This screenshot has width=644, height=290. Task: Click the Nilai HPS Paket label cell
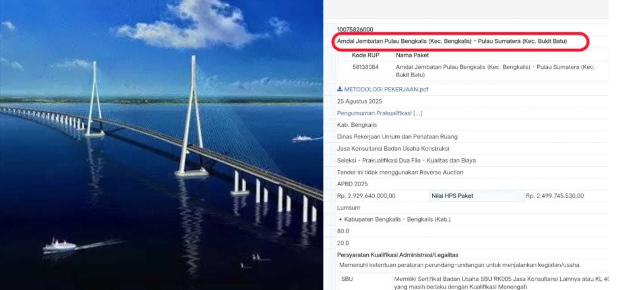(477, 196)
